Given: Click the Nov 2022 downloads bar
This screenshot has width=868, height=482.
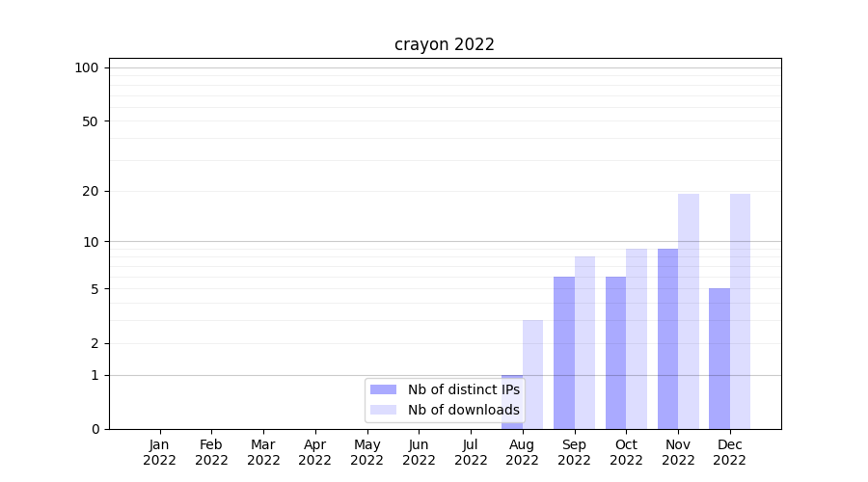Looking at the screenshot, I should pyautogui.click(x=689, y=310).
